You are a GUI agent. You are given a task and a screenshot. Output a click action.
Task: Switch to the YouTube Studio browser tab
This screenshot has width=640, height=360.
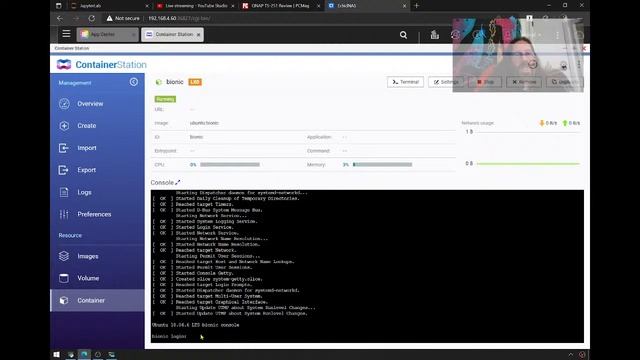195,6
